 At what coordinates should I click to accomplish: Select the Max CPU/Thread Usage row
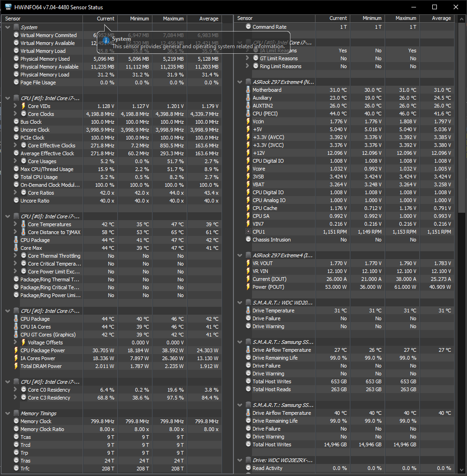[111, 169]
